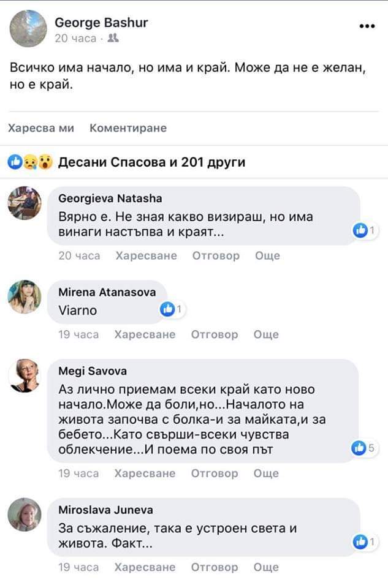Open Mirena Atanasova's avatar

(25, 297)
